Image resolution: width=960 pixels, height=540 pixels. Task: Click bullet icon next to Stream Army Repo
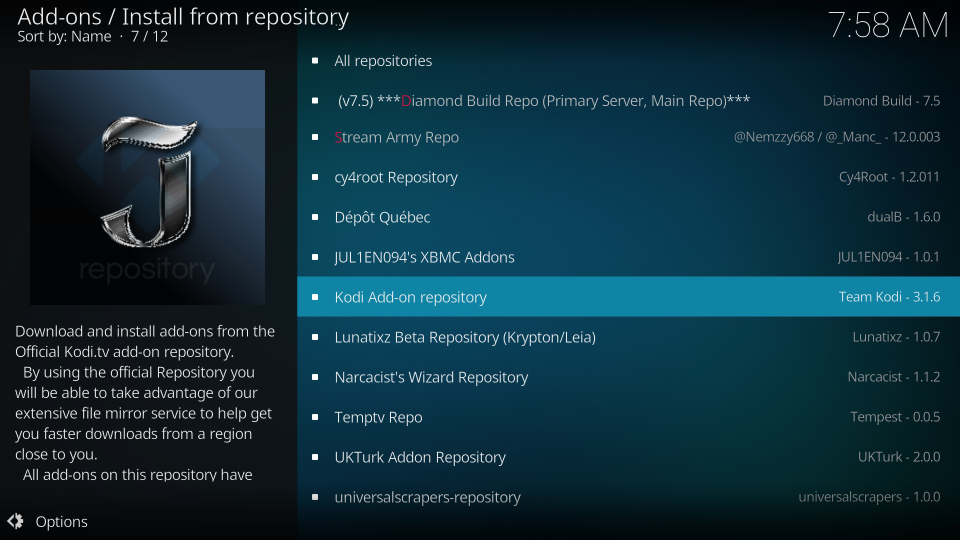coord(315,137)
